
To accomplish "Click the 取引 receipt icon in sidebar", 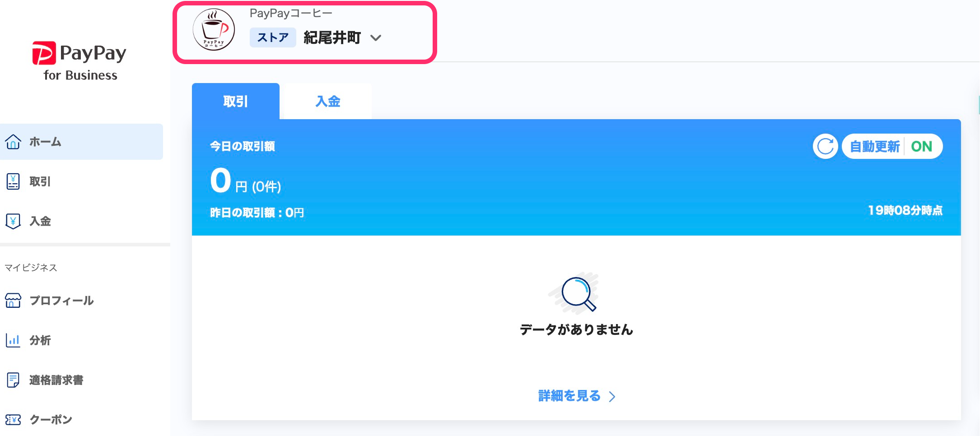I will coord(13,181).
